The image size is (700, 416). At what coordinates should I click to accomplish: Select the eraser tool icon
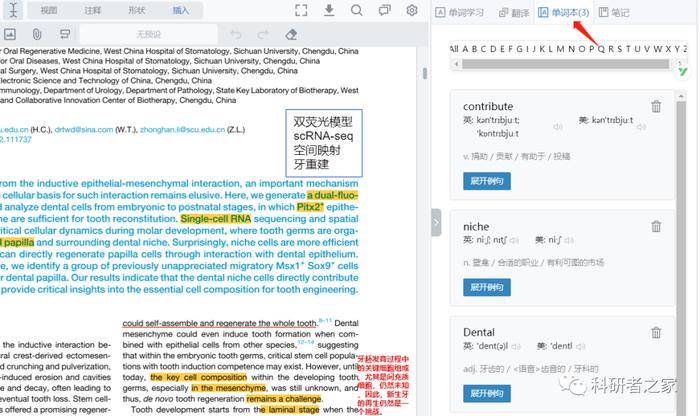(291, 35)
